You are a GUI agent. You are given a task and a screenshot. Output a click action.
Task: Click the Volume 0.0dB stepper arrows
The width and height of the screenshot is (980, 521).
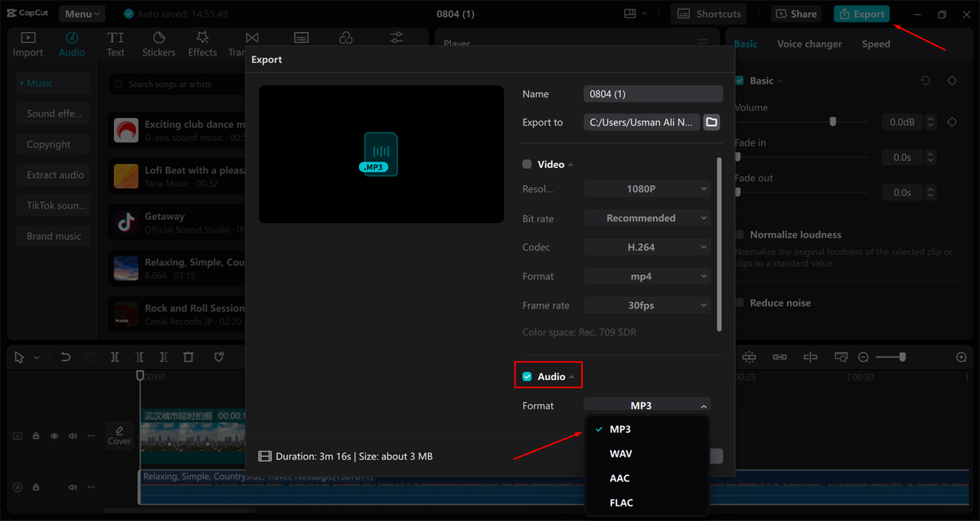pyautogui.click(x=931, y=122)
